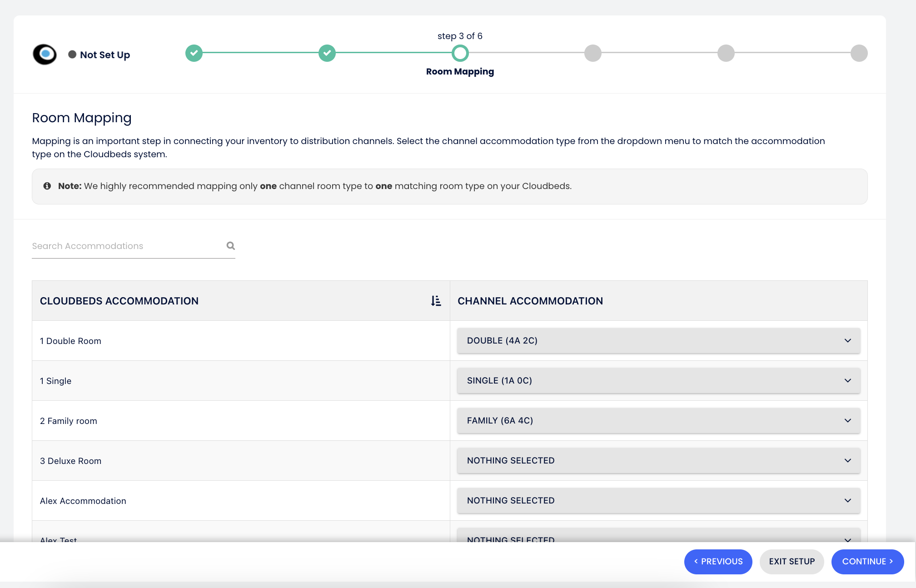Click the Not Set Up status indicator

click(x=99, y=55)
